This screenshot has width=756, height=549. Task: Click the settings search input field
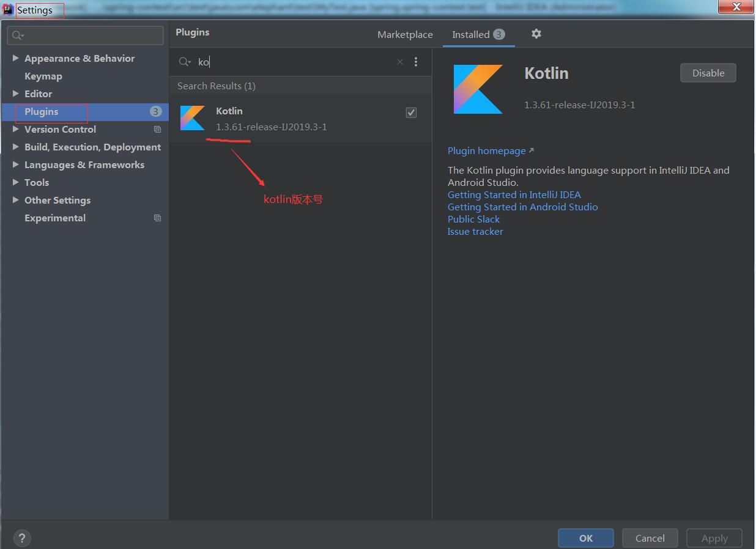[86, 35]
